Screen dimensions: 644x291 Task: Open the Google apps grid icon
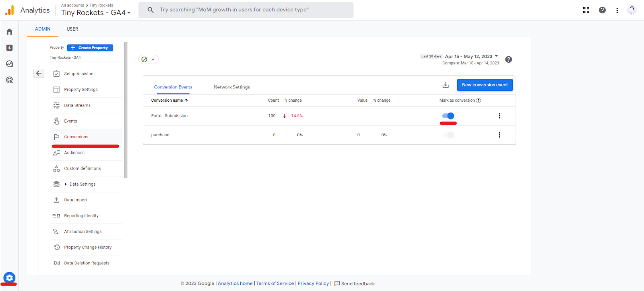(x=586, y=10)
